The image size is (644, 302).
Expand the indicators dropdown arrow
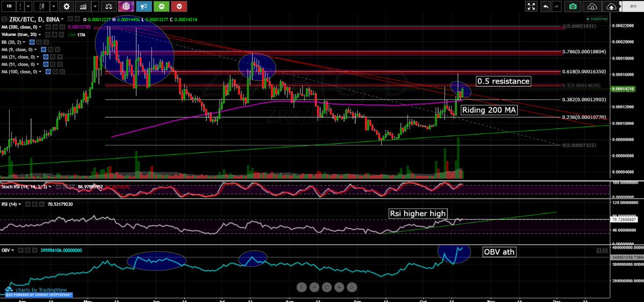click(x=95, y=6)
